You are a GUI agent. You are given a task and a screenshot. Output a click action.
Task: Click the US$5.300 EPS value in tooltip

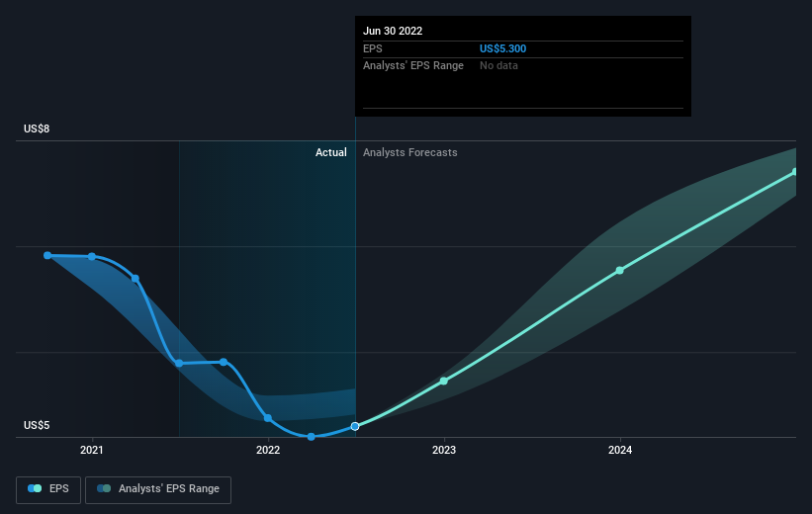(502, 48)
